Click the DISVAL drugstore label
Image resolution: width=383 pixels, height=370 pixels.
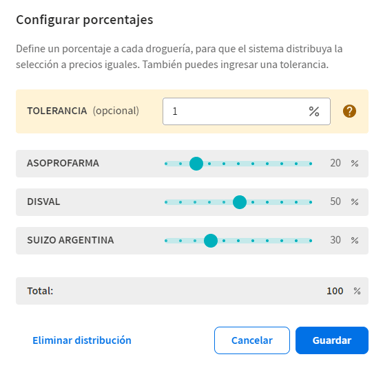point(44,202)
